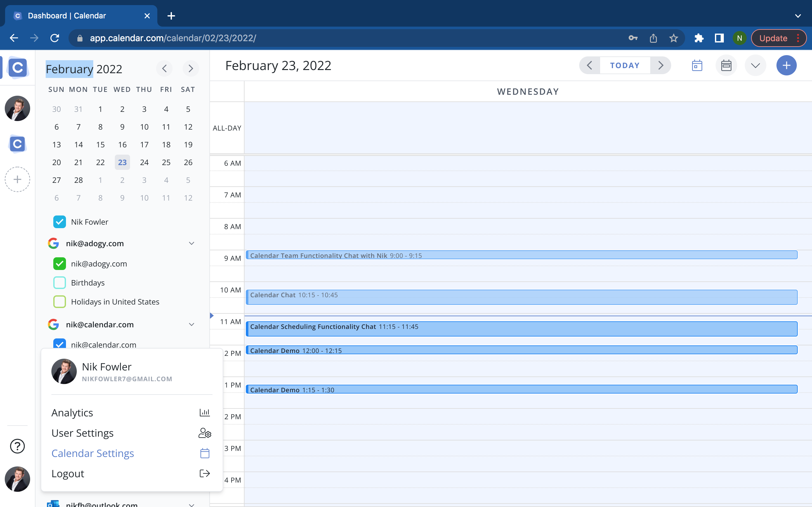Open the help question mark icon
Viewport: 812px width, 507px height.
17,446
